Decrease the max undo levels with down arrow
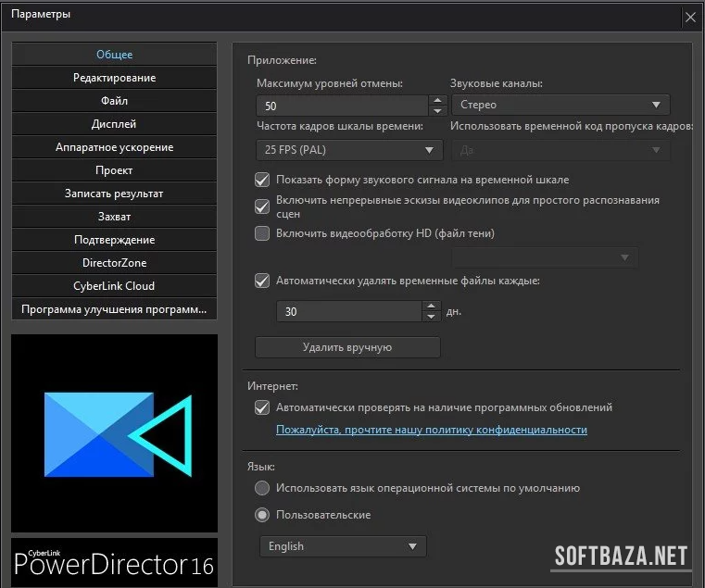 coord(437,110)
